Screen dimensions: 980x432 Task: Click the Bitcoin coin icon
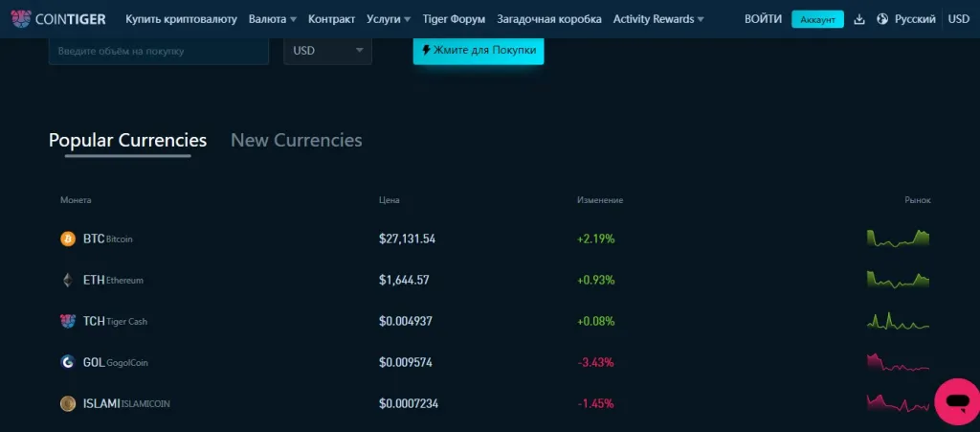pyautogui.click(x=68, y=239)
